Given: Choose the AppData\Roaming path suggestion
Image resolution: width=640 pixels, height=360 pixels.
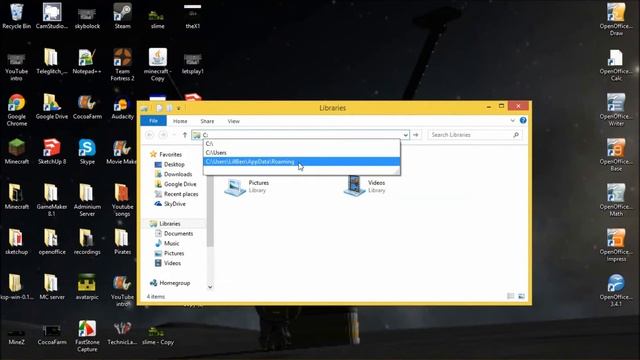Looking at the screenshot, I should 302,162.
